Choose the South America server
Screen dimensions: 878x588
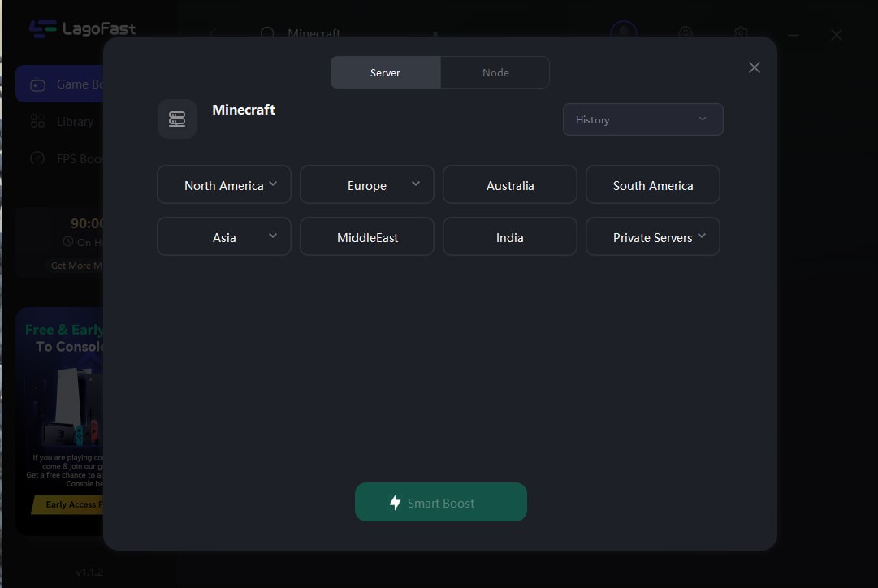[x=653, y=185]
